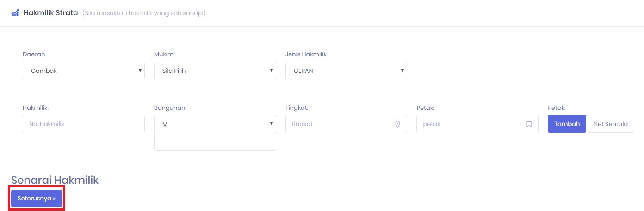This screenshot has height=211, width=644.
Task: Click the Hakmilik Strata title text
Action: click(50, 12)
